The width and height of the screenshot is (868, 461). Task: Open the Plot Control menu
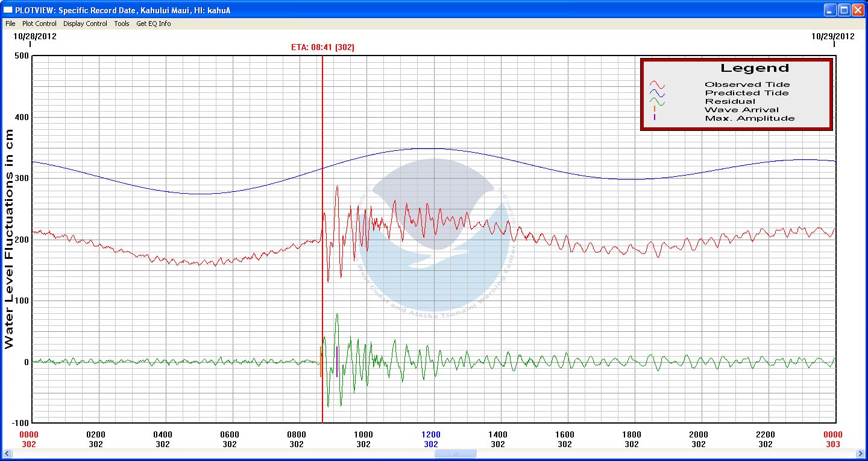click(39, 24)
